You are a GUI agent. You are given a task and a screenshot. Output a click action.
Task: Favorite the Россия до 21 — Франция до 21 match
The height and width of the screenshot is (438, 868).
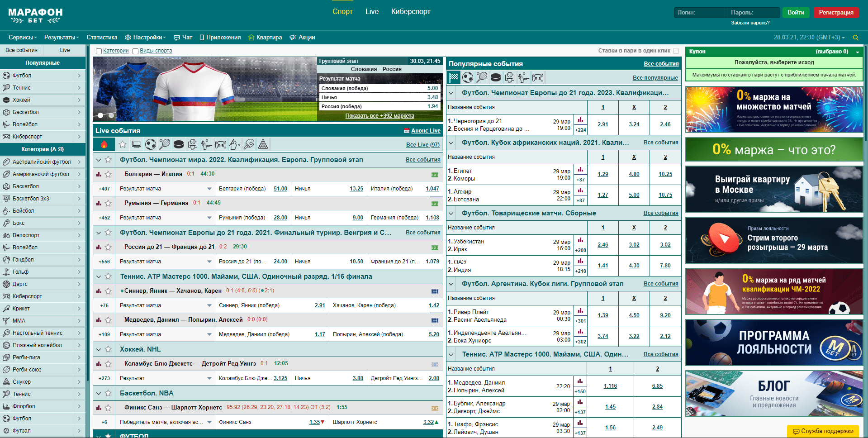pyautogui.click(x=108, y=247)
